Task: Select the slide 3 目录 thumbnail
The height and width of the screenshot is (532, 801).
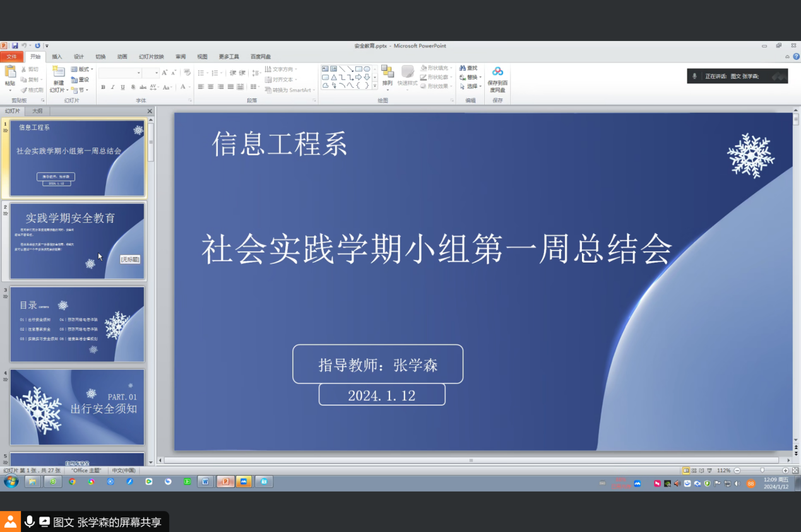Action: click(x=77, y=324)
